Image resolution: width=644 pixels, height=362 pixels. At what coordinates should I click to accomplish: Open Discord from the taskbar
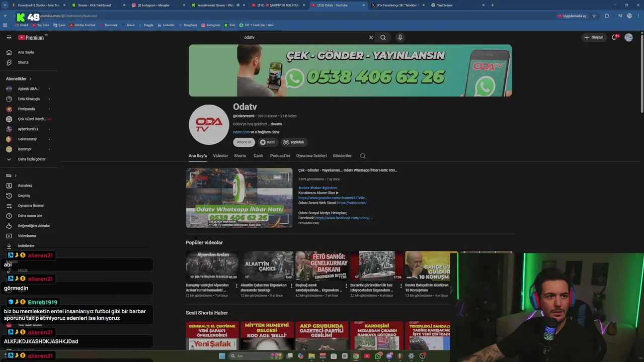pyautogui.click(x=389, y=356)
